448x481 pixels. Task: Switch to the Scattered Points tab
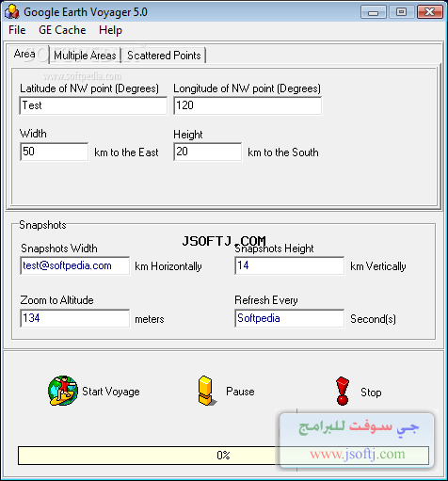(x=164, y=56)
